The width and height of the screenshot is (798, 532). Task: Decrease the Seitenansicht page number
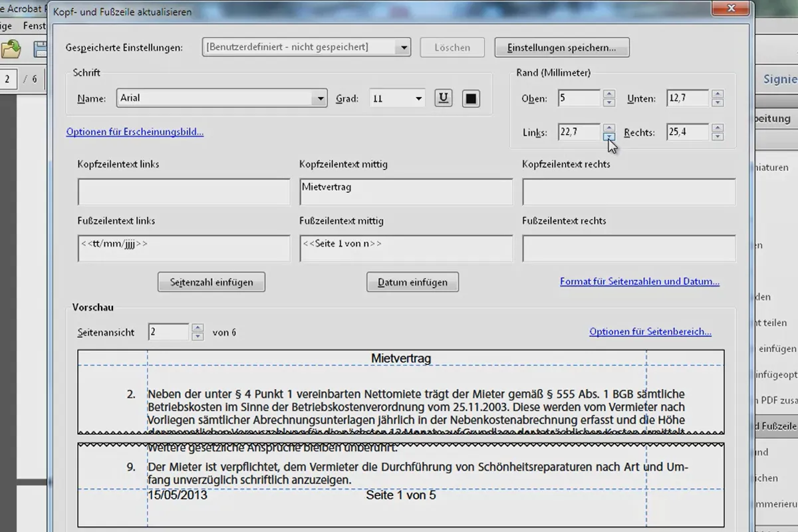[198, 336]
